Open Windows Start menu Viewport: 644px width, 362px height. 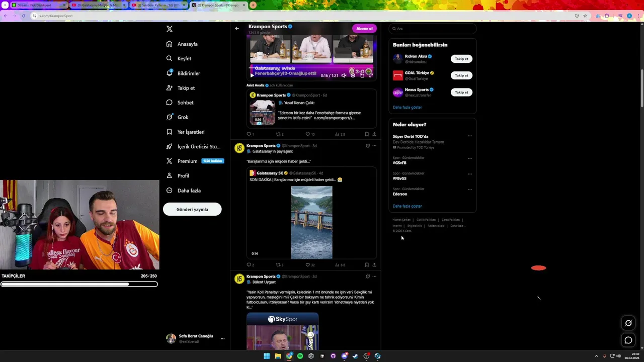(267, 356)
